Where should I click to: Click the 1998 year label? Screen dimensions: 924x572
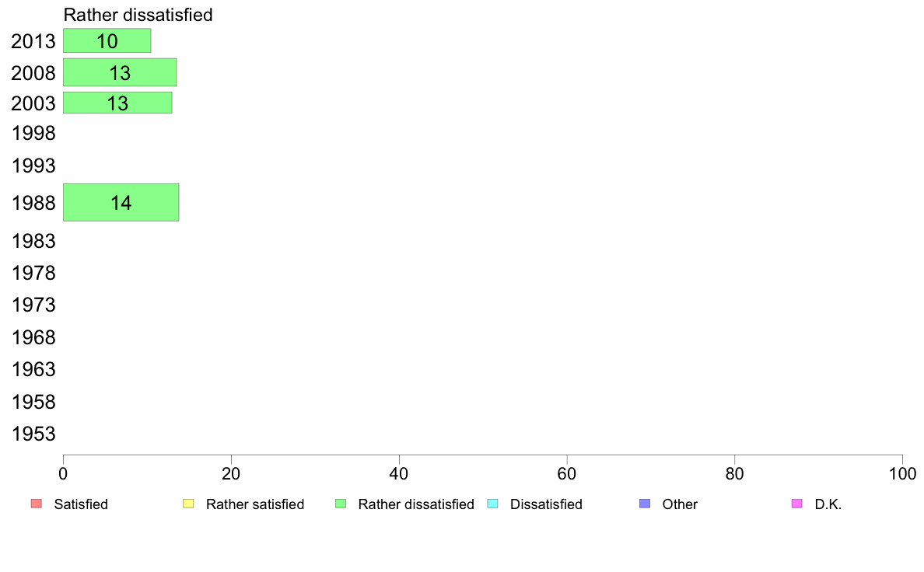coord(33,134)
